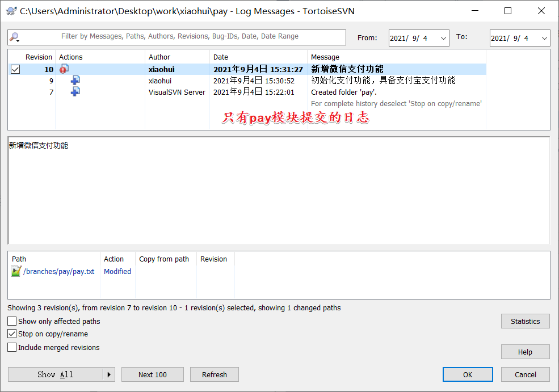Click the Revision header in paths list
This screenshot has width=559, height=392.
[213, 259]
